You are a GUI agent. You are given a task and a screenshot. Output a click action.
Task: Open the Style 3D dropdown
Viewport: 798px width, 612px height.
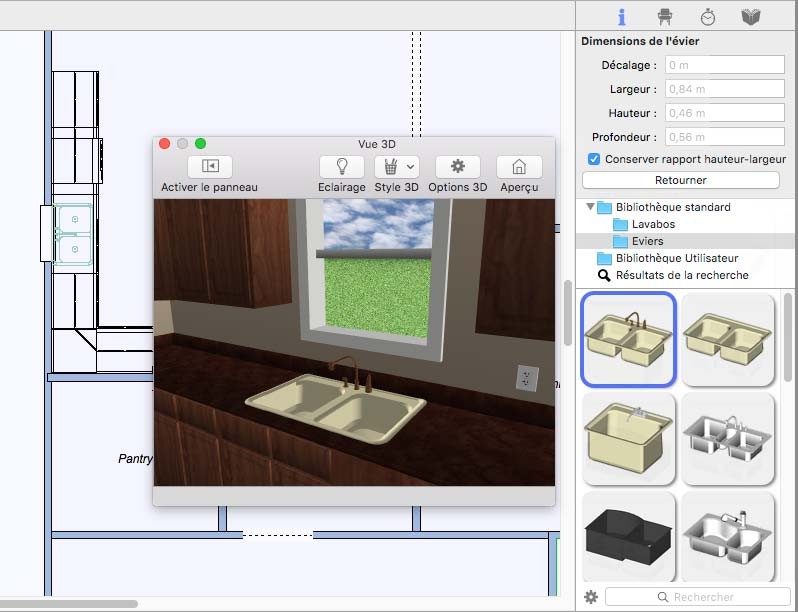397,167
